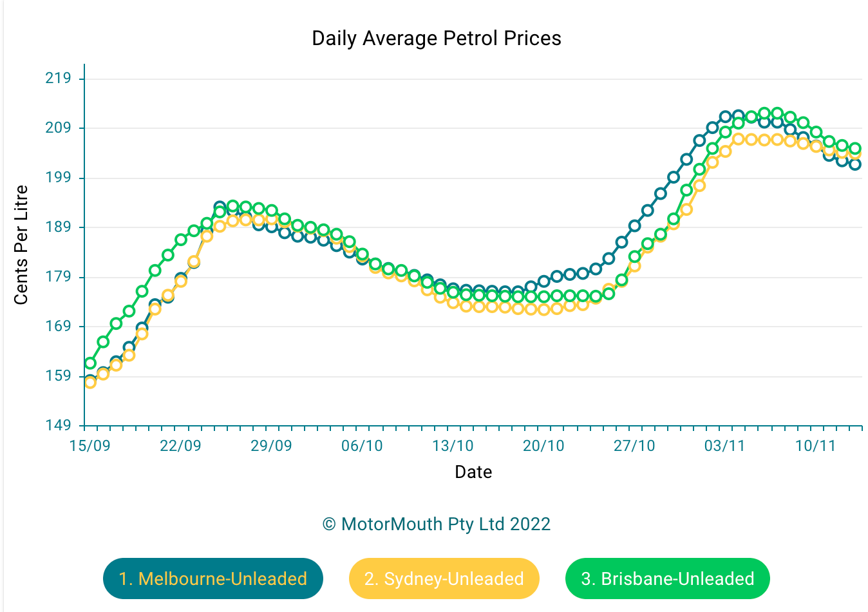Select Brisbane's first data point on 15/09

pos(90,363)
